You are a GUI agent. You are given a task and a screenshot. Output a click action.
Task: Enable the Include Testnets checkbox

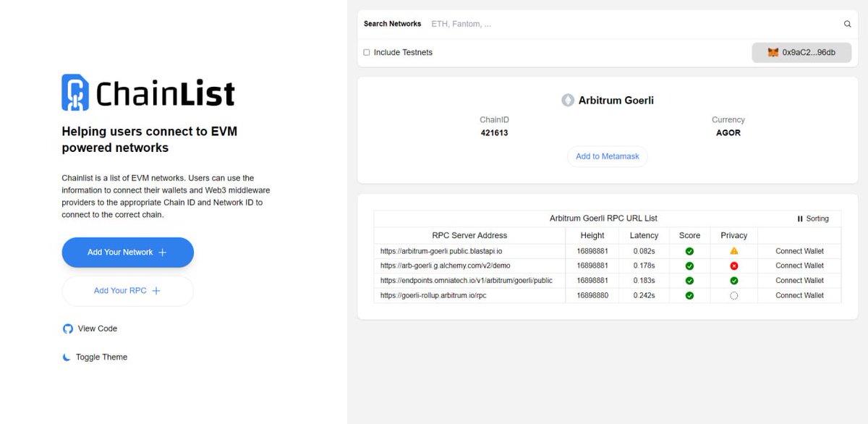pyautogui.click(x=367, y=52)
